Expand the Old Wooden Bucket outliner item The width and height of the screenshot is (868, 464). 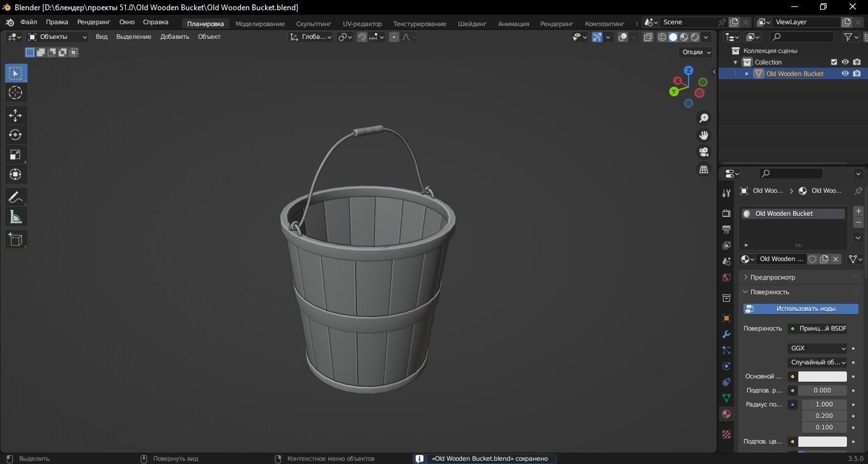747,73
